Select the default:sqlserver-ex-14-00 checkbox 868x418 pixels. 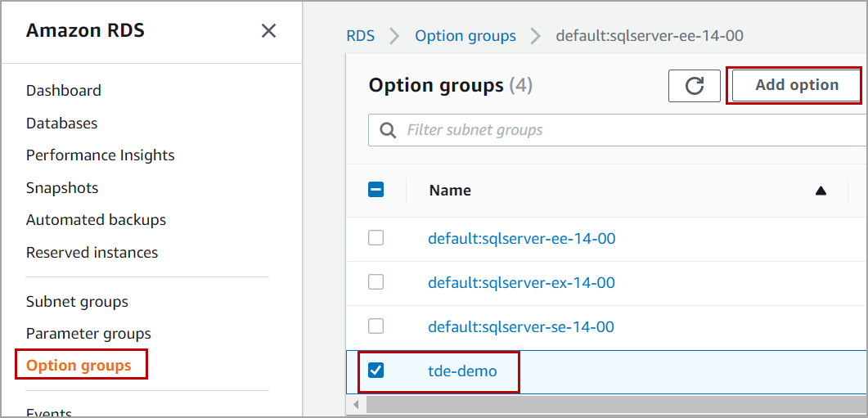click(376, 282)
